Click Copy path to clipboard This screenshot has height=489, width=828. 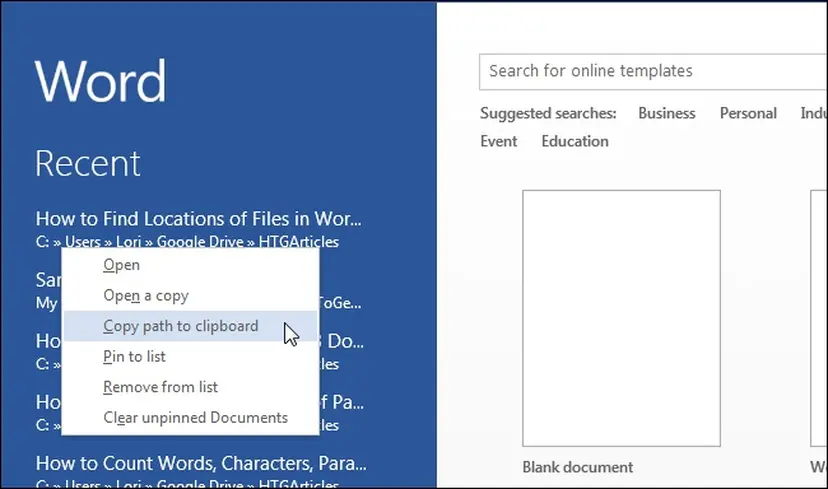pos(180,326)
